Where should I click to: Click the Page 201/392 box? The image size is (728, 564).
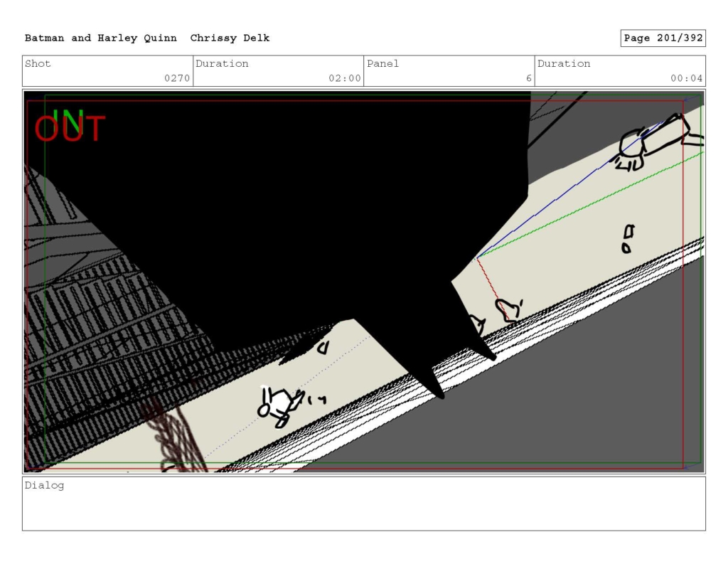pyautogui.click(x=663, y=38)
